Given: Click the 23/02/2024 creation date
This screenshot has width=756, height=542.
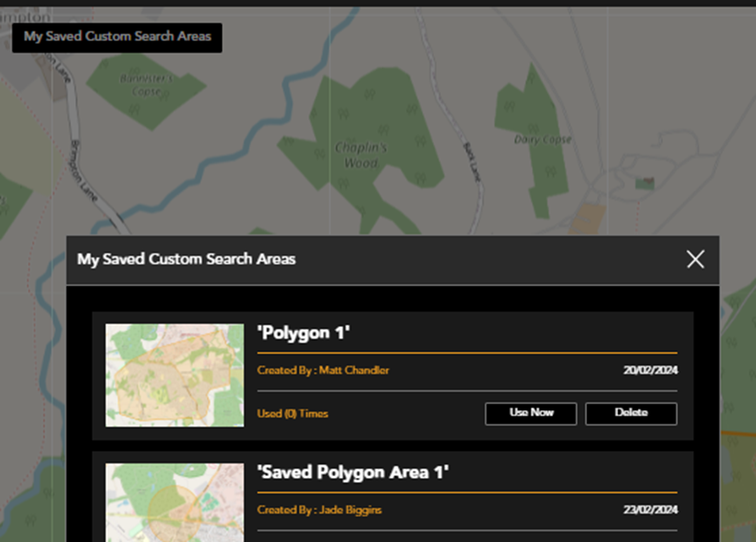Looking at the screenshot, I should [x=650, y=510].
